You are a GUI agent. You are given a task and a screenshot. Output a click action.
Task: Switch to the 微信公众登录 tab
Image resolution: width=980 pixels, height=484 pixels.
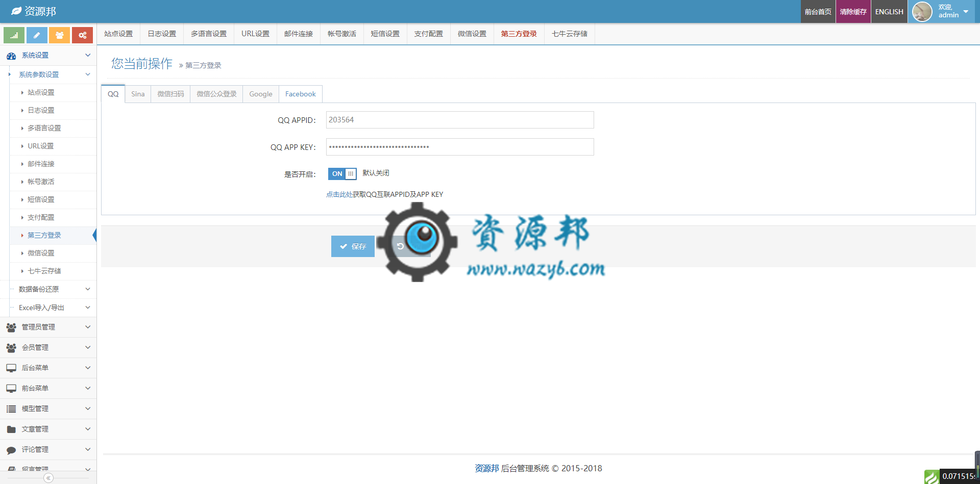coord(216,94)
